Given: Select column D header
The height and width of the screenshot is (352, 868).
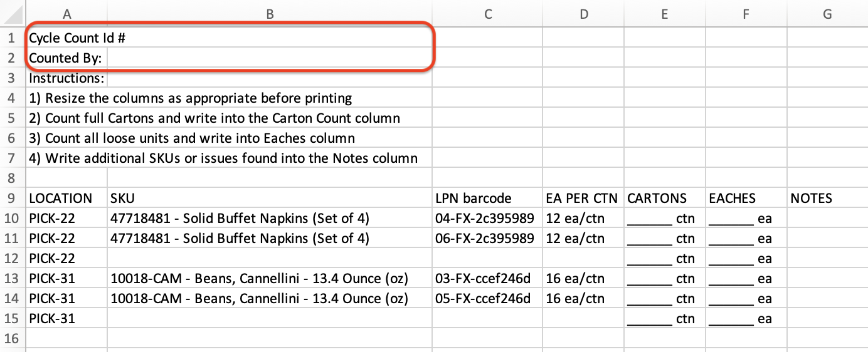Looking at the screenshot, I should point(583,14).
